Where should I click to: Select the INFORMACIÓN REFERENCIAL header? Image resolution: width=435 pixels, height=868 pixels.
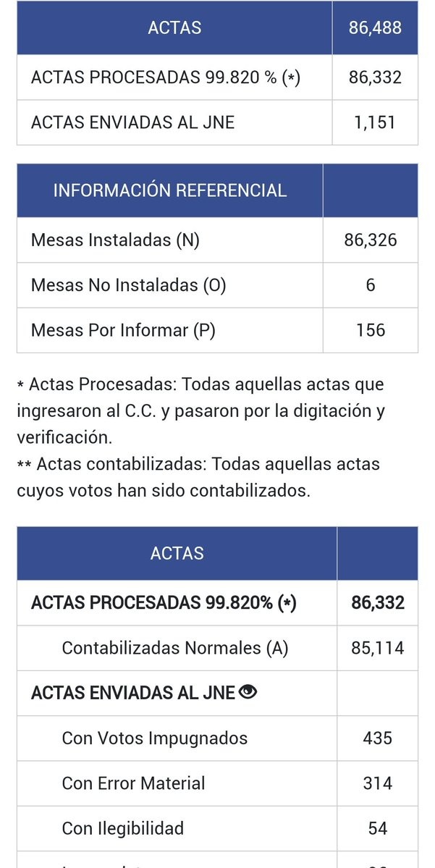170,190
